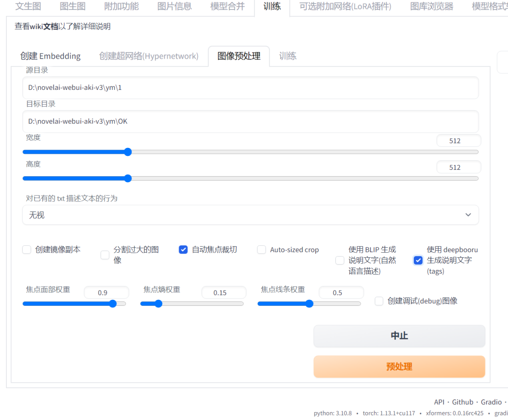Uncheck the 自动焦点裁切 checkbox
This screenshot has width=508, height=420.
183,250
